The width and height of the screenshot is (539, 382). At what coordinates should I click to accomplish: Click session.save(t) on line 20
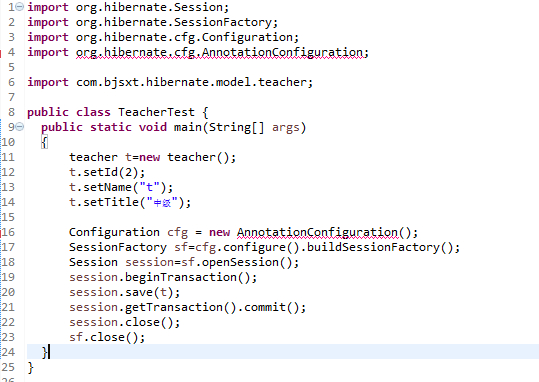click(124, 292)
